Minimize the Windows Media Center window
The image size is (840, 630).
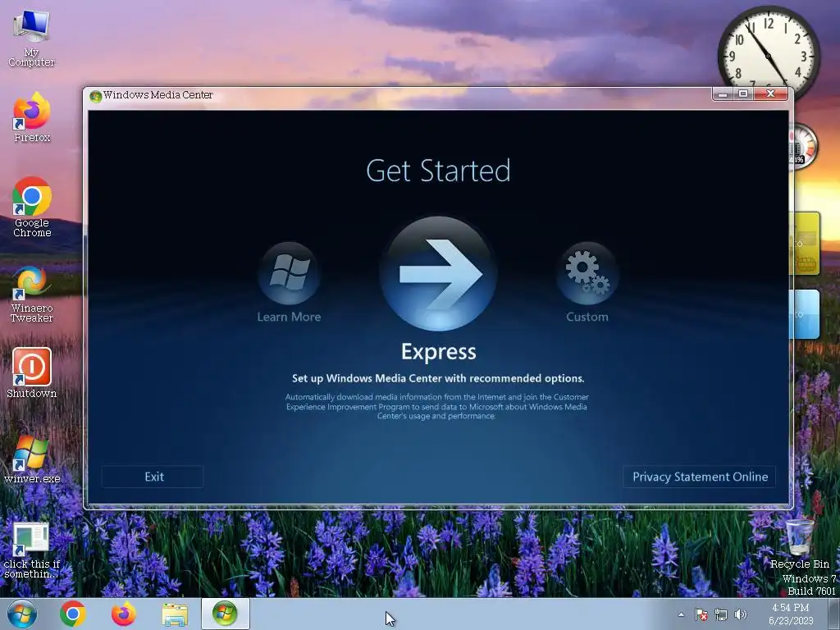point(723,94)
